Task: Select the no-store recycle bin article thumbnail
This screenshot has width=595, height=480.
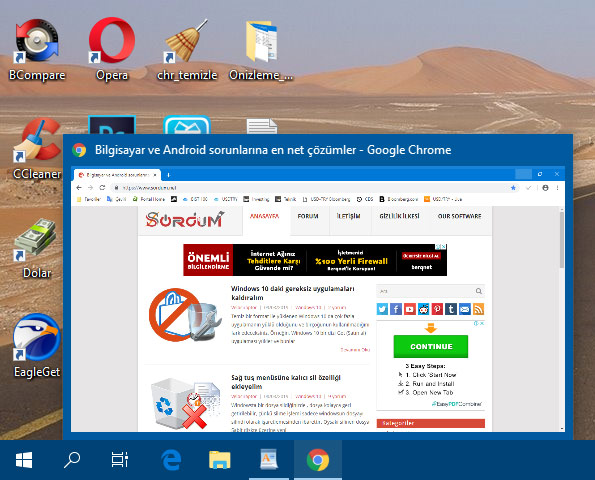Action: coord(185,315)
